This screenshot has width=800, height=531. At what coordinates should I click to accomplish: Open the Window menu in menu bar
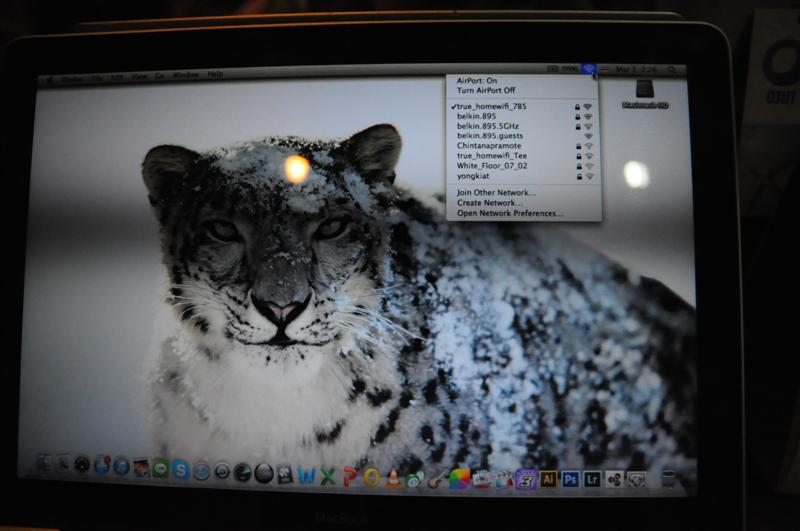tap(185, 75)
